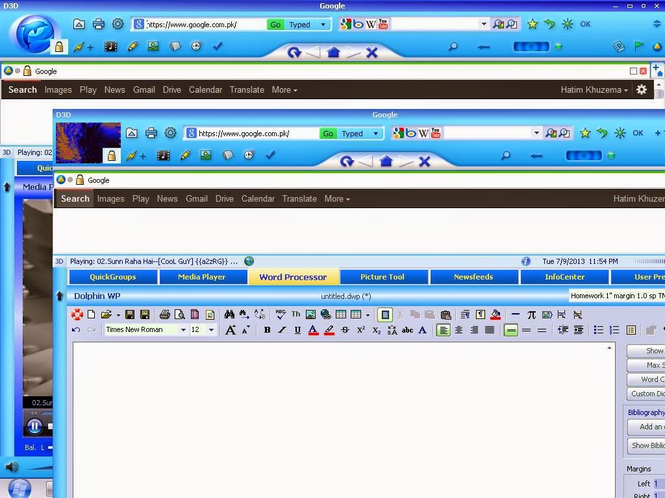This screenshot has width=665, height=498.
Task: Open the gear settings icon in the front window toolbar
Action: (x=170, y=133)
